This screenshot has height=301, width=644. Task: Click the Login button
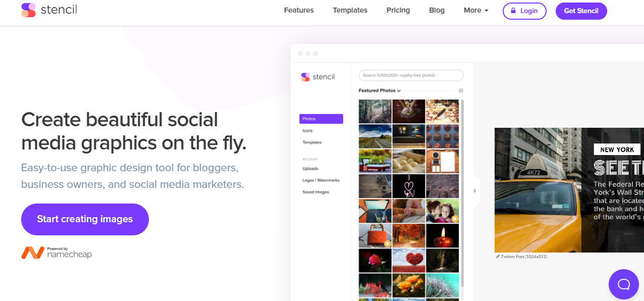pos(524,11)
